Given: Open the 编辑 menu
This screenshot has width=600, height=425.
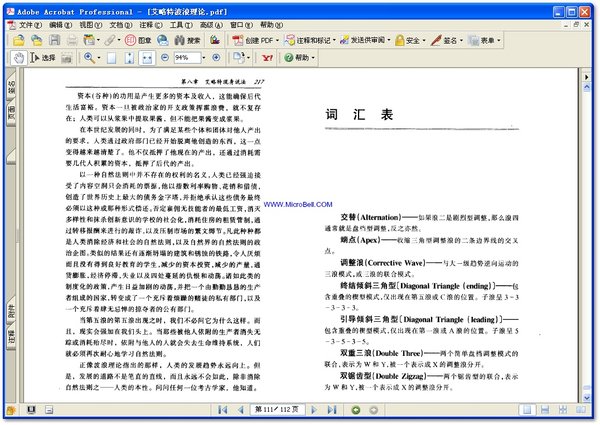Looking at the screenshot, I should (60, 25).
